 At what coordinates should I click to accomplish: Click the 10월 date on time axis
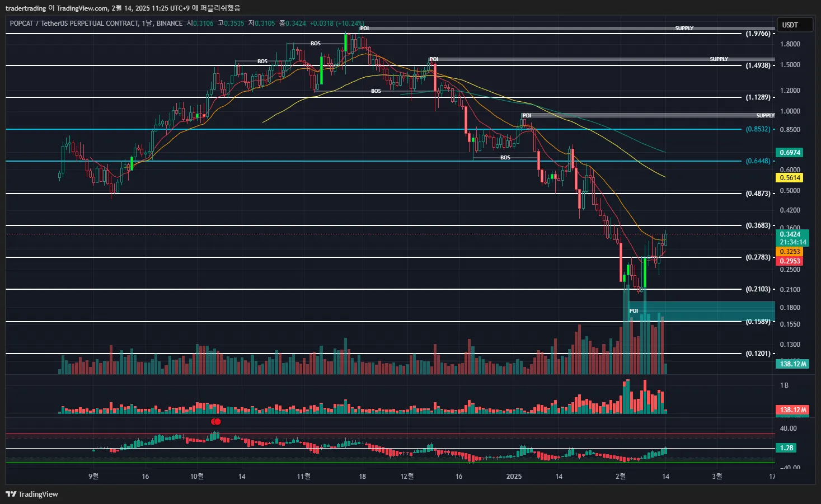(197, 477)
